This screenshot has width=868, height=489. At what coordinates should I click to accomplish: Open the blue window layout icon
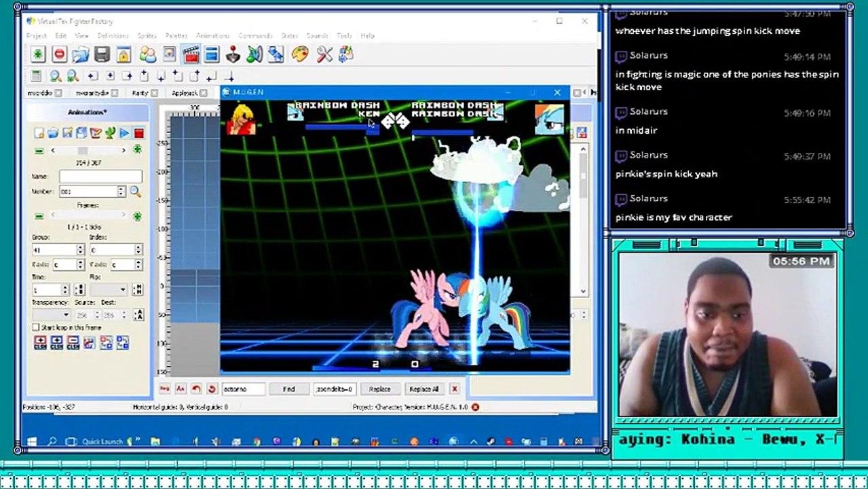[212, 54]
